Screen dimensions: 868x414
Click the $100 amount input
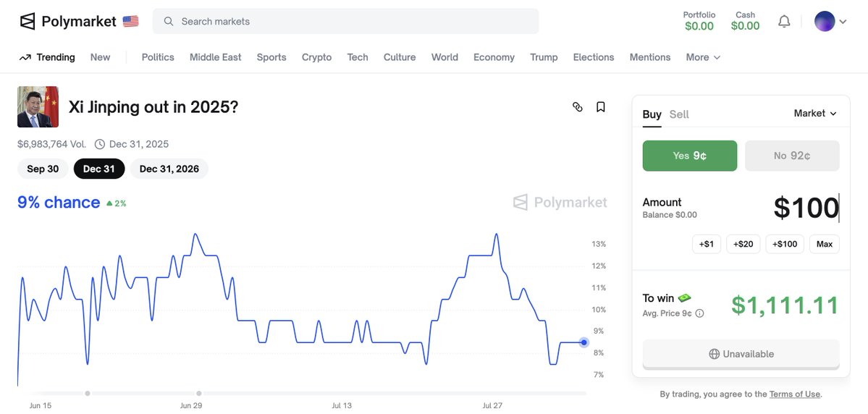pyautogui.click(x=806, y=208)
